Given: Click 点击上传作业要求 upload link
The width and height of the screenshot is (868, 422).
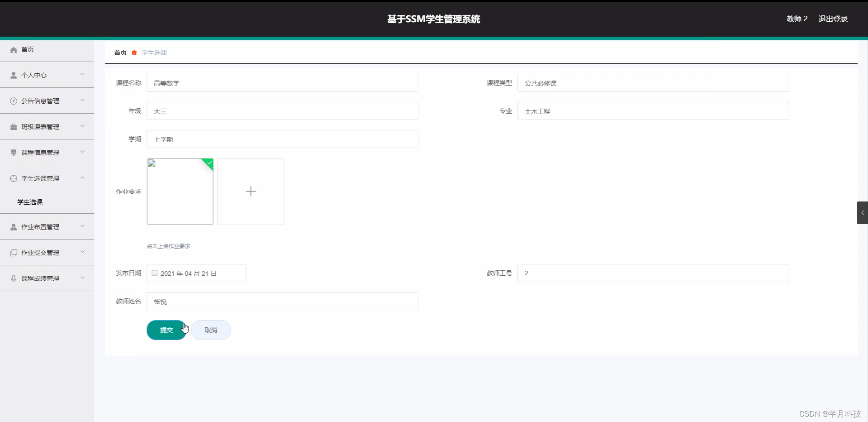Looking at the screenshot, I should coord(168,246).
